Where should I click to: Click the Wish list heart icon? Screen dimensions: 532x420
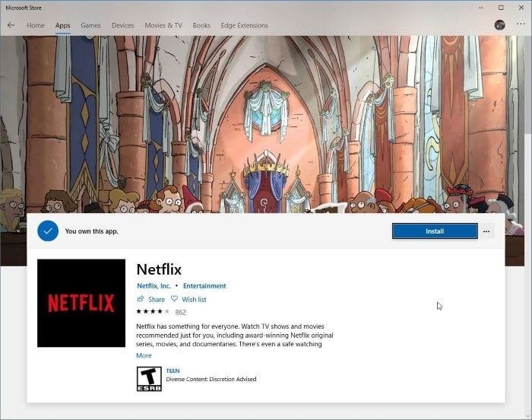coord(174,299)
